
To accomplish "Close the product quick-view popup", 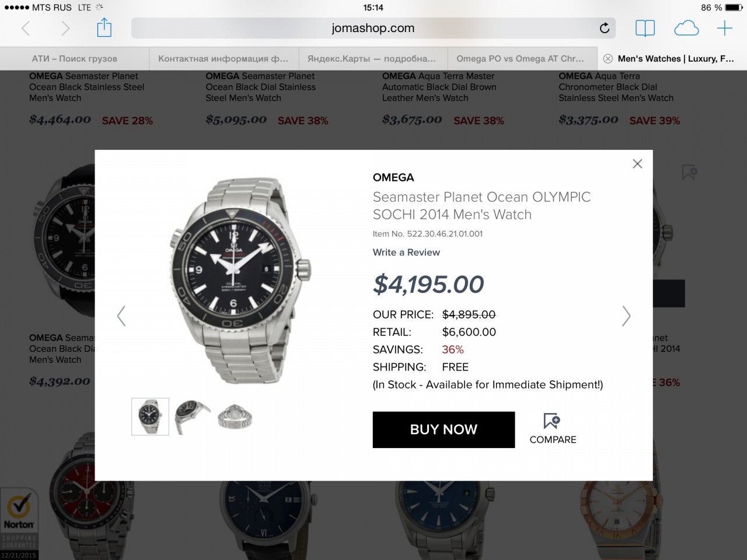I will point(637,164).
